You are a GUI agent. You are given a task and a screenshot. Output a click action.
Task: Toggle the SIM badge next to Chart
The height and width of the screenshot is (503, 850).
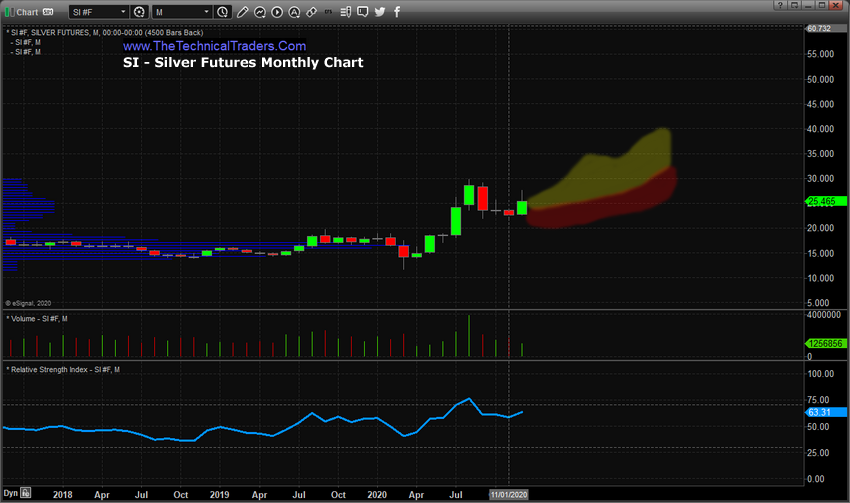click(47, 12)
